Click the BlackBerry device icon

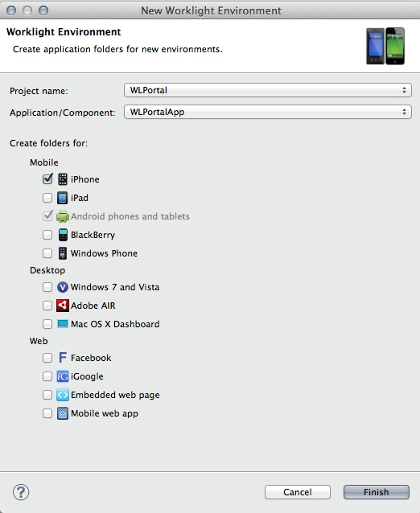tap(63, 235)
